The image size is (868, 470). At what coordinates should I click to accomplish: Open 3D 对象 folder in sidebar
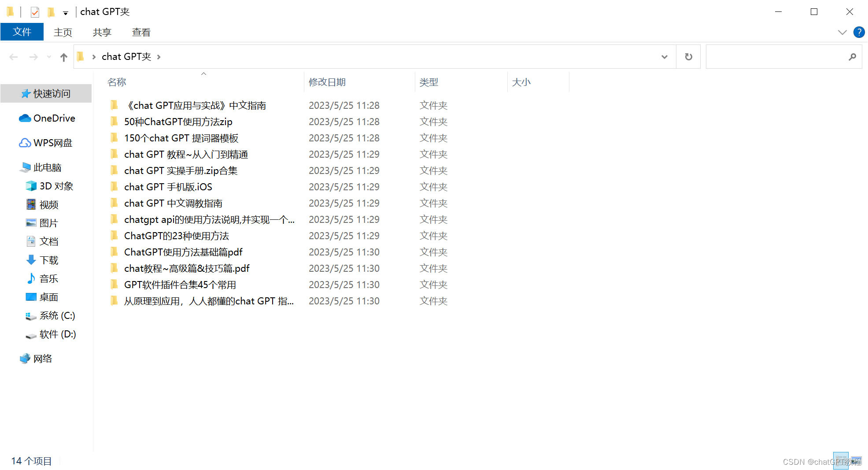50,186
